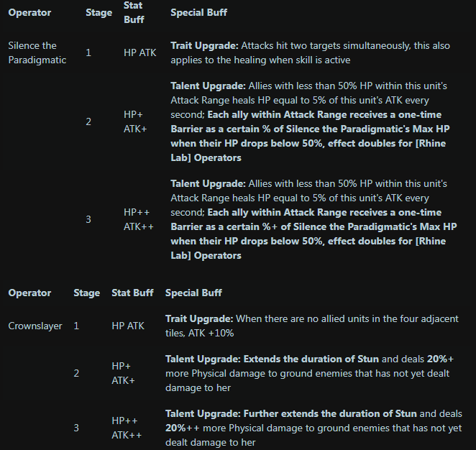Click the first table's Special Buff header

(x=198, y=12)
